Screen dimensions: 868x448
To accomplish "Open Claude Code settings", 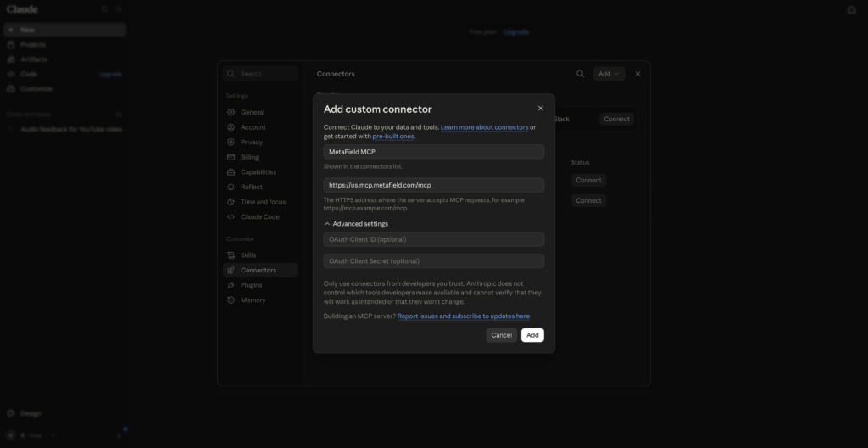I will tap(260, 217).
